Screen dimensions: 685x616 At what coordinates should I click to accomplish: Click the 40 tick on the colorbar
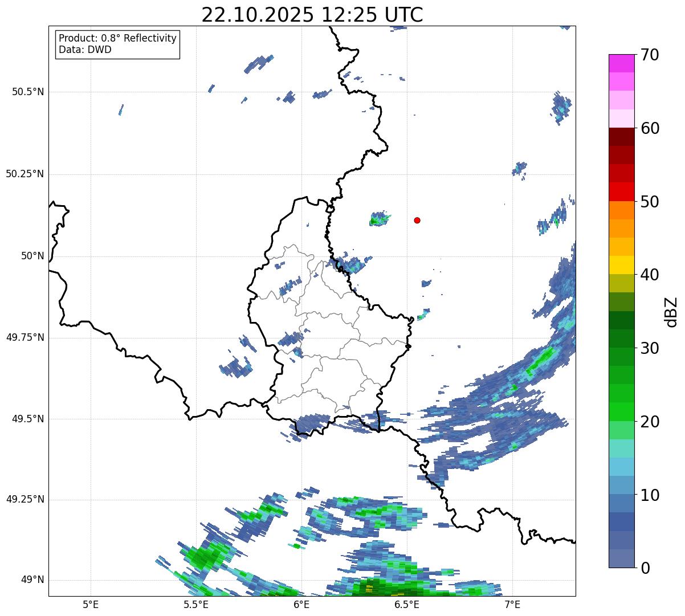click(650, 275)
